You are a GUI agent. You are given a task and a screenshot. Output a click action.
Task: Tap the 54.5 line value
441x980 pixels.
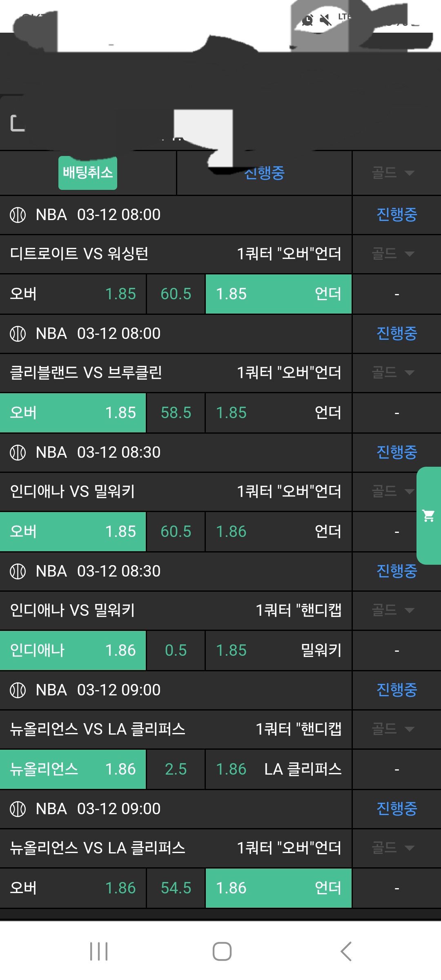click(176, 888)
